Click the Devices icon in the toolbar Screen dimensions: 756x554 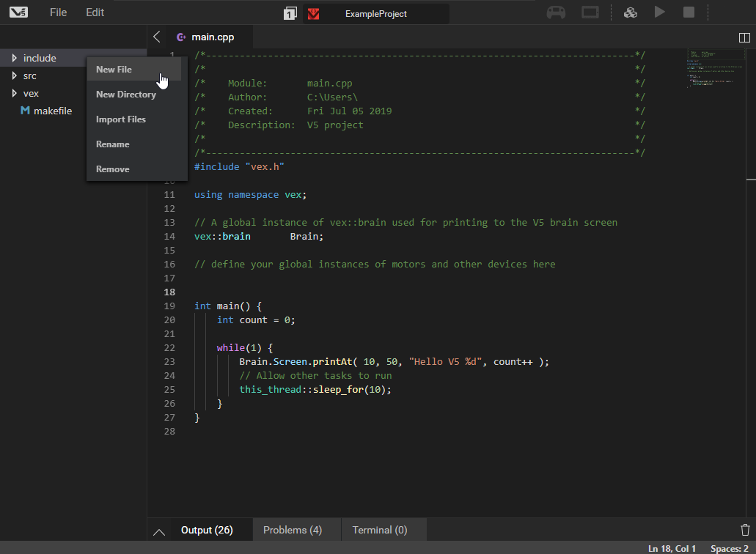[631, 12]
